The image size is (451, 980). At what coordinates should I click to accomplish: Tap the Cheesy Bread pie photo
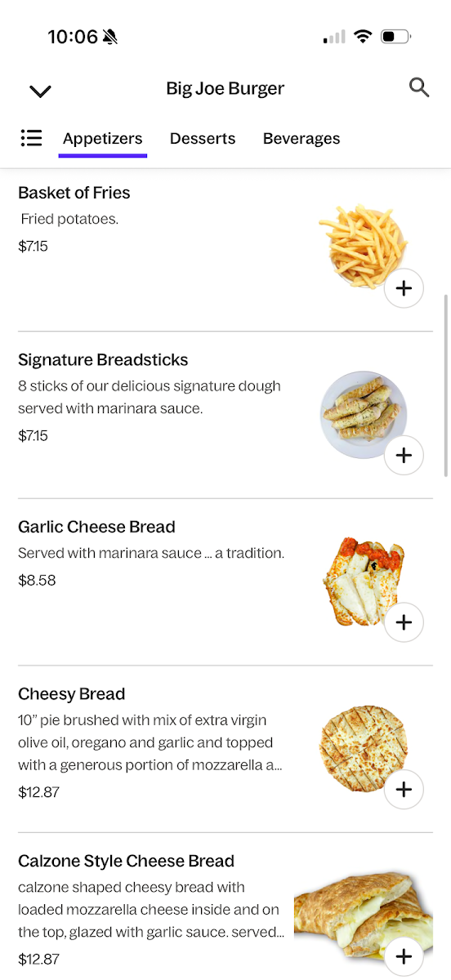pyautogui.click(x=364, y=749)
